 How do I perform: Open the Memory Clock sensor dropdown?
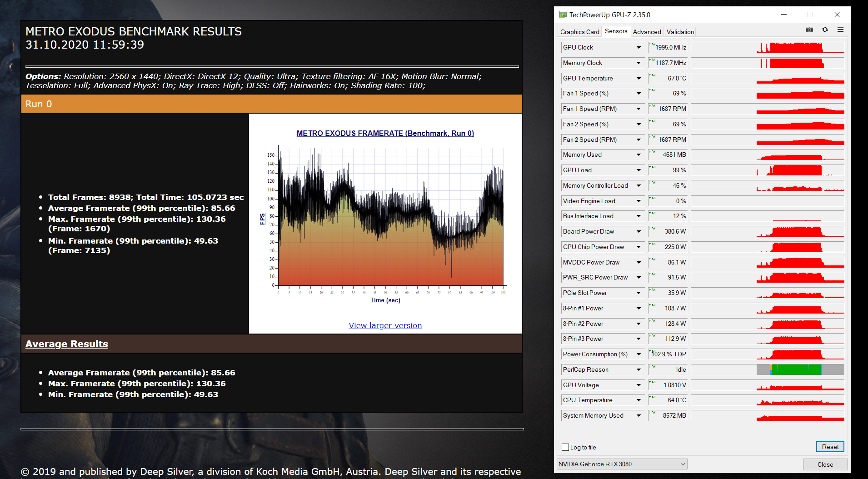[639, 63]
